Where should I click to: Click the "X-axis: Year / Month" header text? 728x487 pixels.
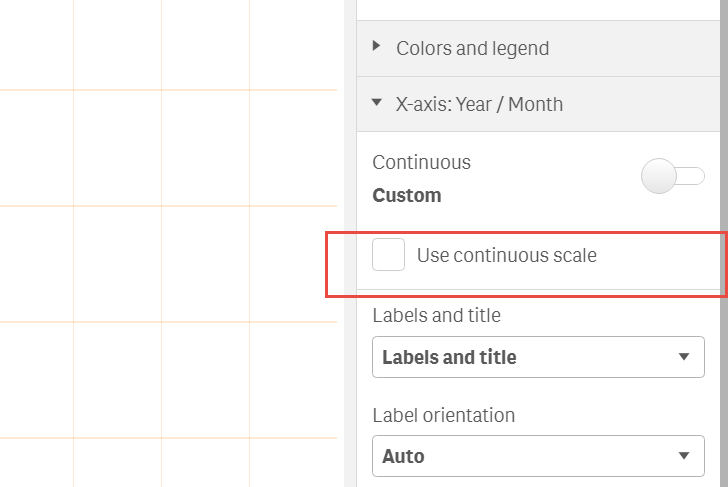point(479,104)
